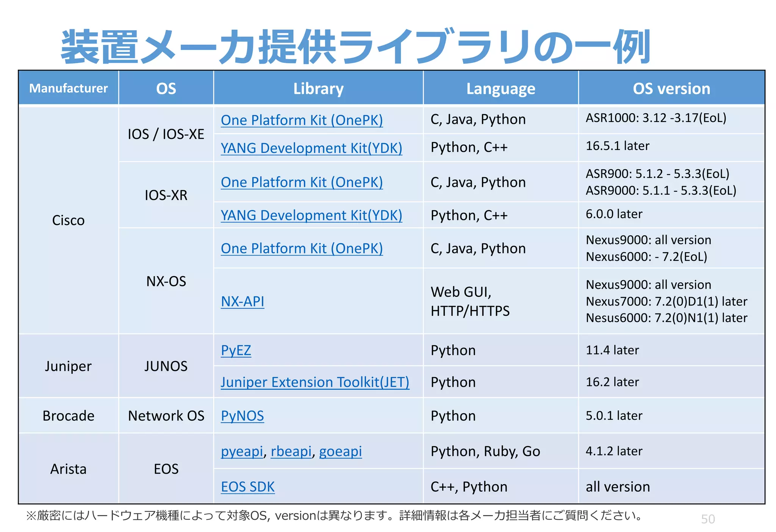Screen dimensions: 776x532
Task: Click the 5.0.1 later version cell
Action: coord(671,416)
